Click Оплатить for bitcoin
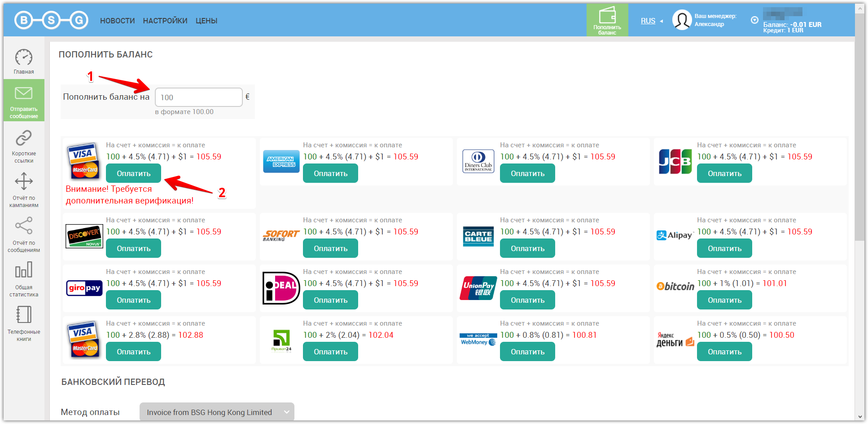 point(724,300)
